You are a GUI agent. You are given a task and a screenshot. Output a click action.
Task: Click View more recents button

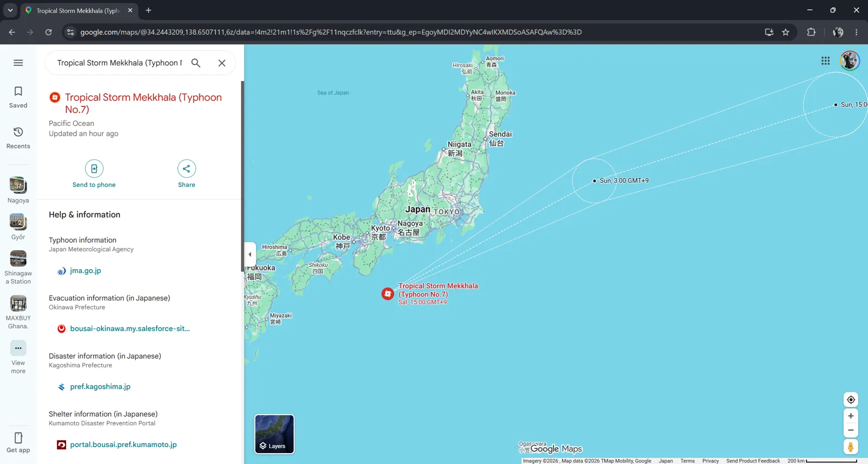(18, 357)
